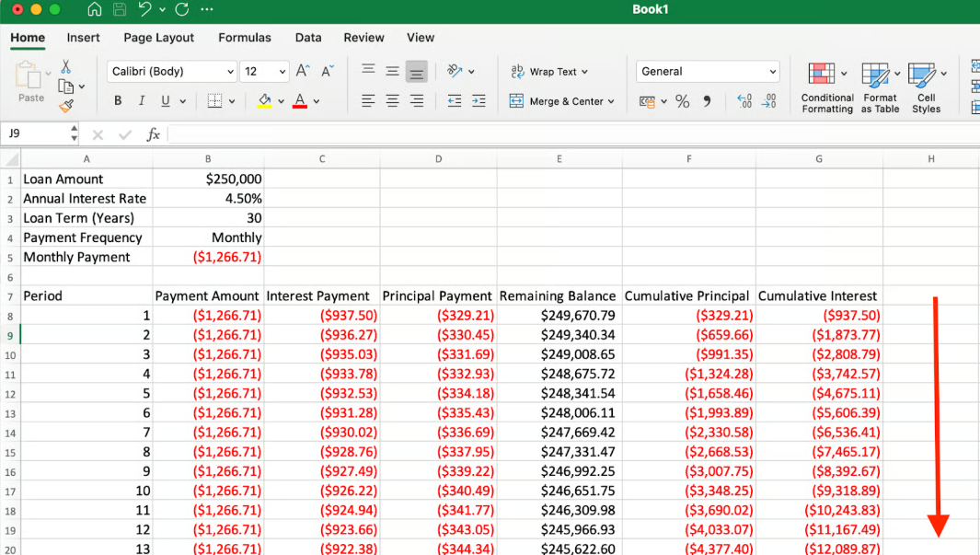Click the Conditional Formatting button
The height and width of the screenshot is (555, 980).
(x=826, y=88)
